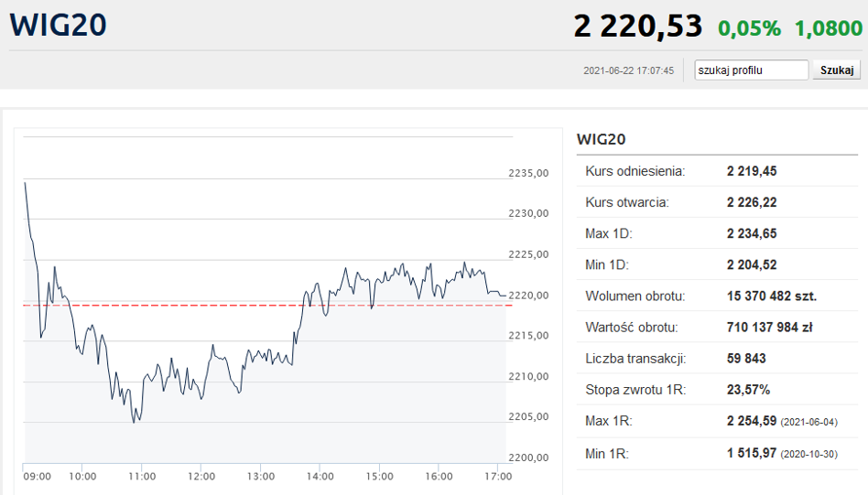Screen dimensions: 868x495
Task: Click the current index value 2 220,53
Action: pyautogui.click(x=638, y=27)
